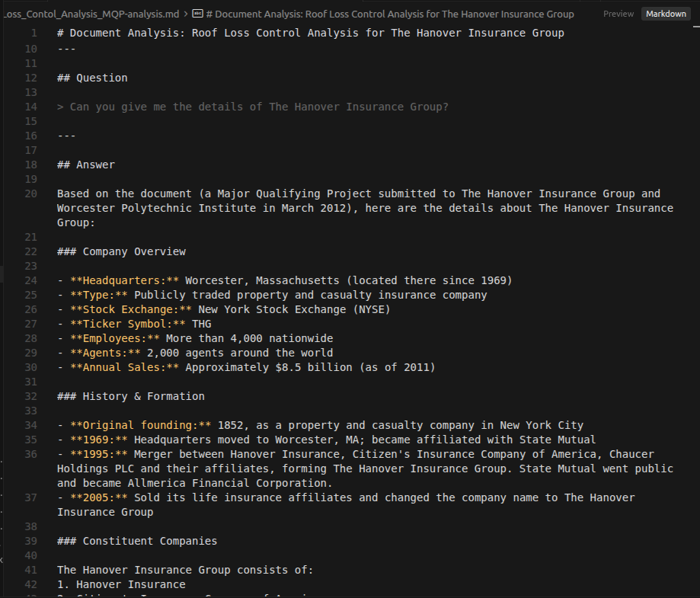Click the '**Headquarters:**' bold label
Image resolution: width=700 pixels, height=598 pixels.
point(125,280)
